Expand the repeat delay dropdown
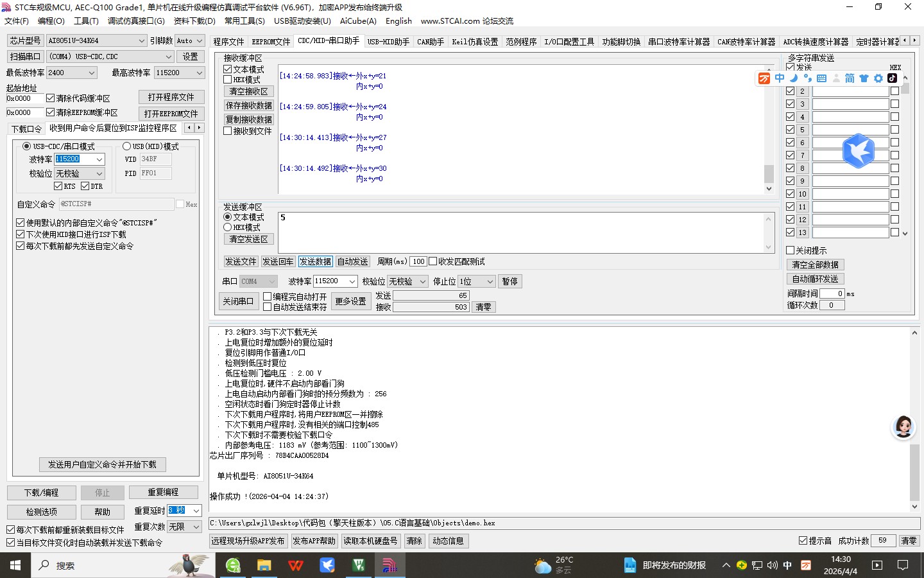This screenshot has height=578, width=924. [x=196, y=511]
